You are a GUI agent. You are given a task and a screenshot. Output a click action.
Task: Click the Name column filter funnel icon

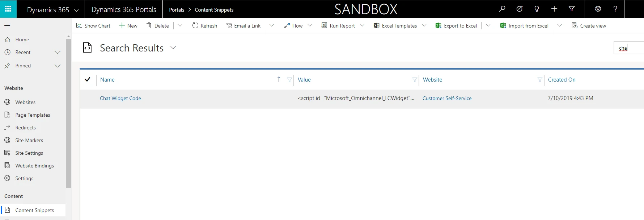point(289,80)
